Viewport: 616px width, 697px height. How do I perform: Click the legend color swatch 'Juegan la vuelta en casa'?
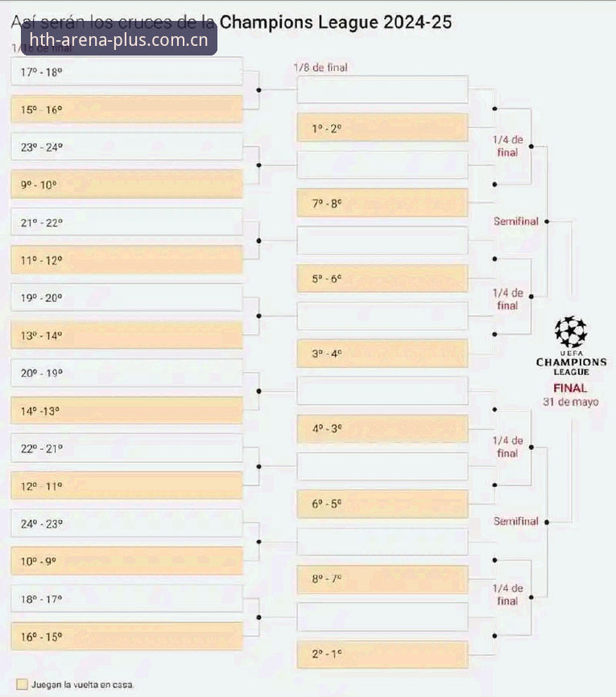click(22, 684)
